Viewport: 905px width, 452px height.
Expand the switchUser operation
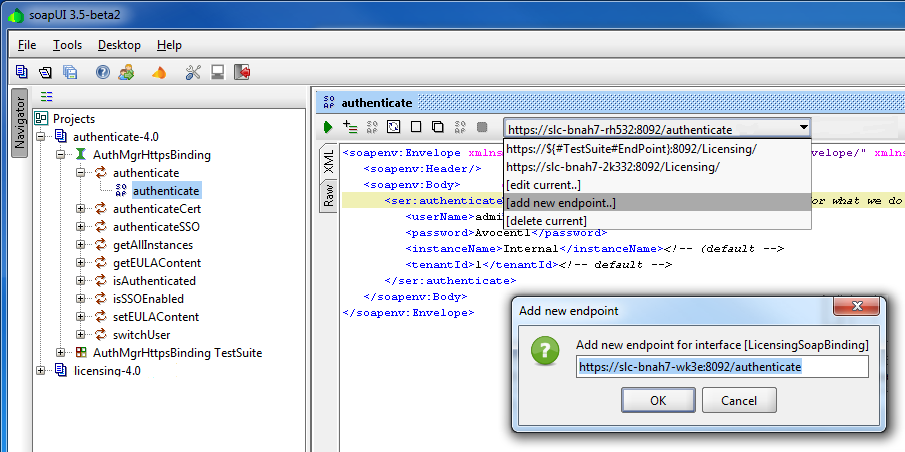(x=81, y=335)
